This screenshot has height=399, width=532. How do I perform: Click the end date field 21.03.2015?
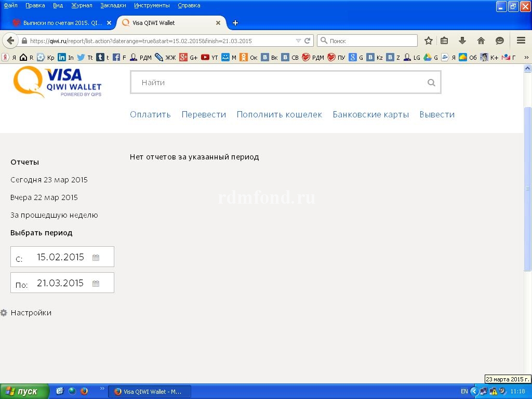click(x=62, y=283)
